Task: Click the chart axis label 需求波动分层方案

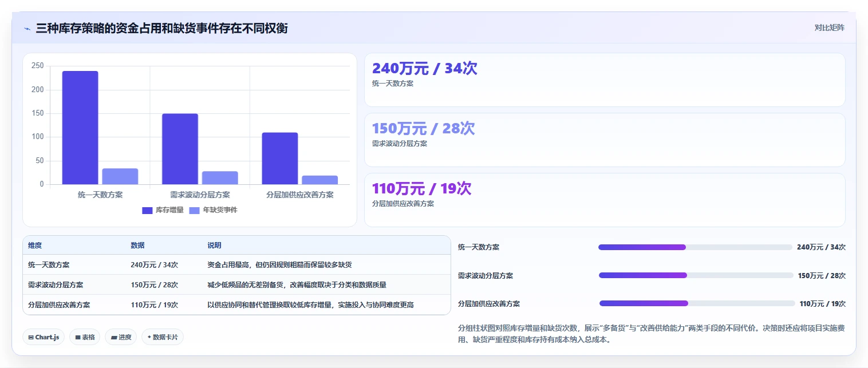Action: pyautogui.click(x=200, y=195)
